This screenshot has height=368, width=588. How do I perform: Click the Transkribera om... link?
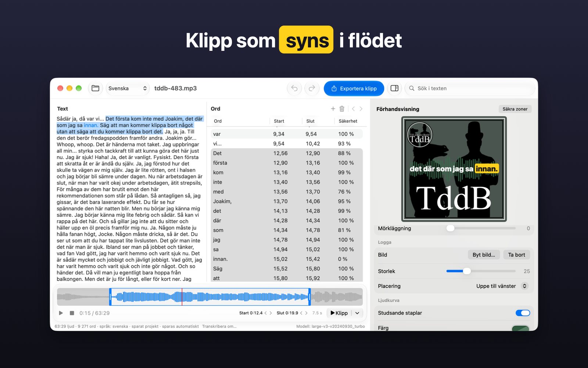click(219, 326)
